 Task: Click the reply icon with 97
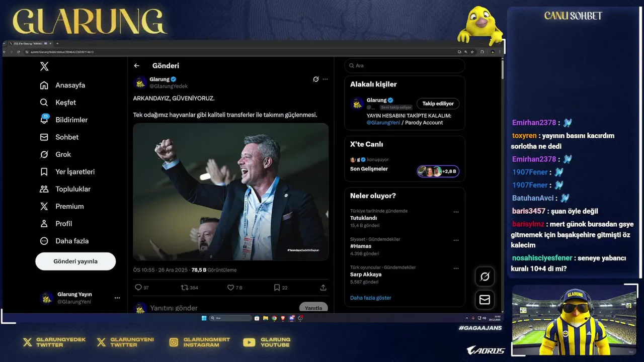pos(138,288)
